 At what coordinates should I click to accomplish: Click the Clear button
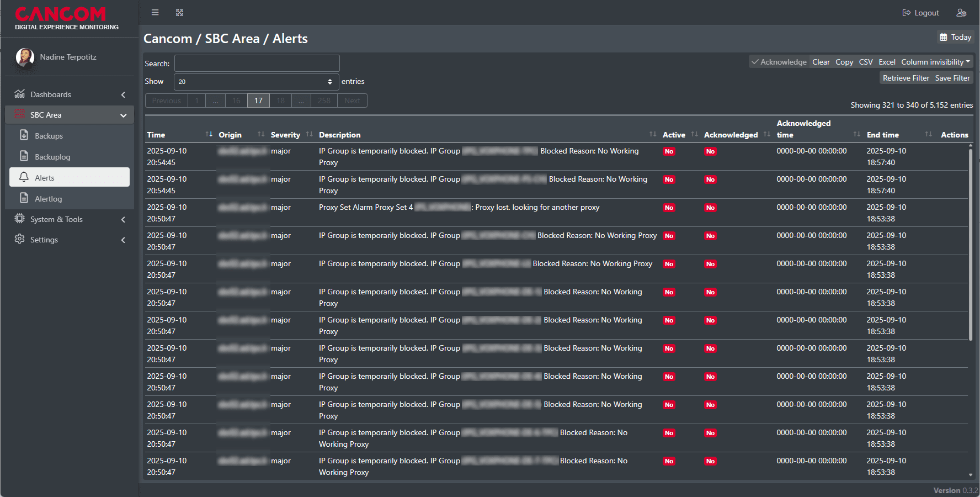coord(821,62)
